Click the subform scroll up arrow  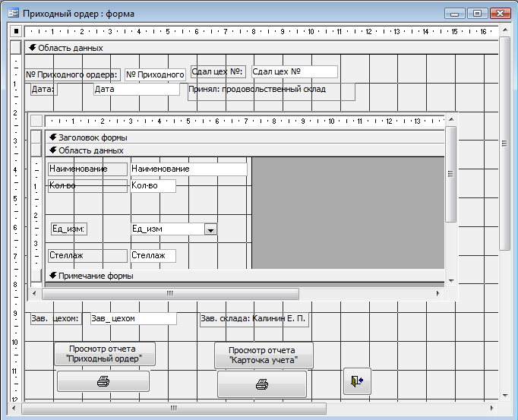point(451,119)
